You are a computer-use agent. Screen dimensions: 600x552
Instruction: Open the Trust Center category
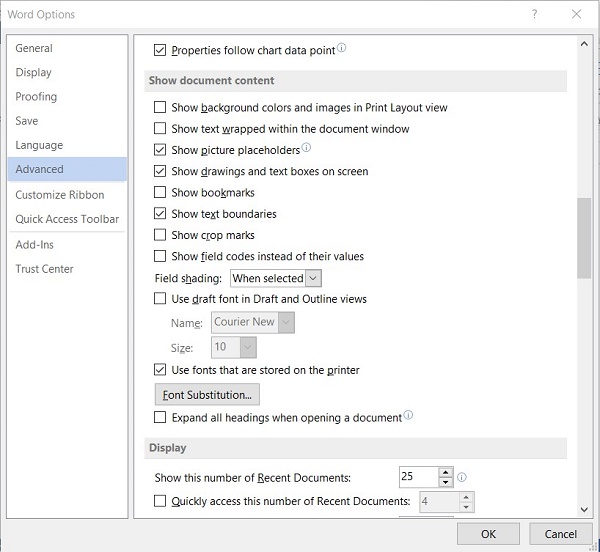tap(67, 269)
